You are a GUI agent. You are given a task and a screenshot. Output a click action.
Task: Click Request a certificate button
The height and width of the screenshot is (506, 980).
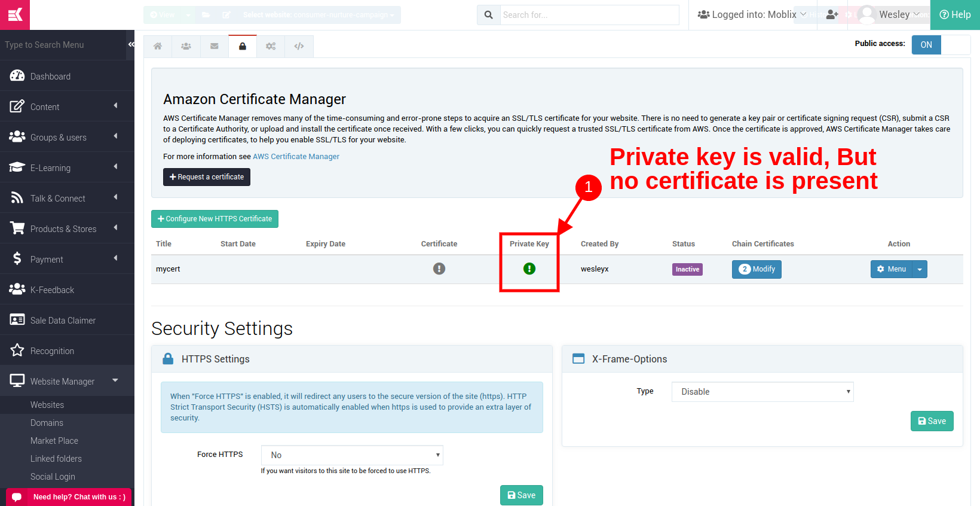click(x=207, y=177)
